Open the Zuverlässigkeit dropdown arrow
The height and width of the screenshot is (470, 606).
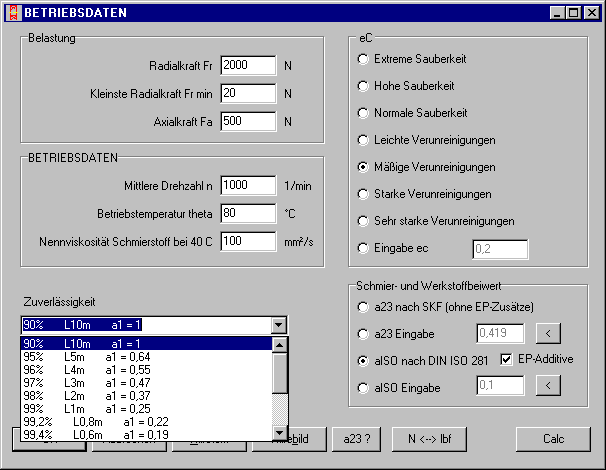point(277,325)
